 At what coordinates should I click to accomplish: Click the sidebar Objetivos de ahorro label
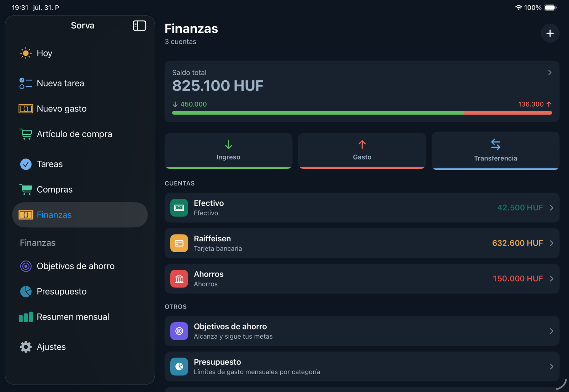(76, 266)
